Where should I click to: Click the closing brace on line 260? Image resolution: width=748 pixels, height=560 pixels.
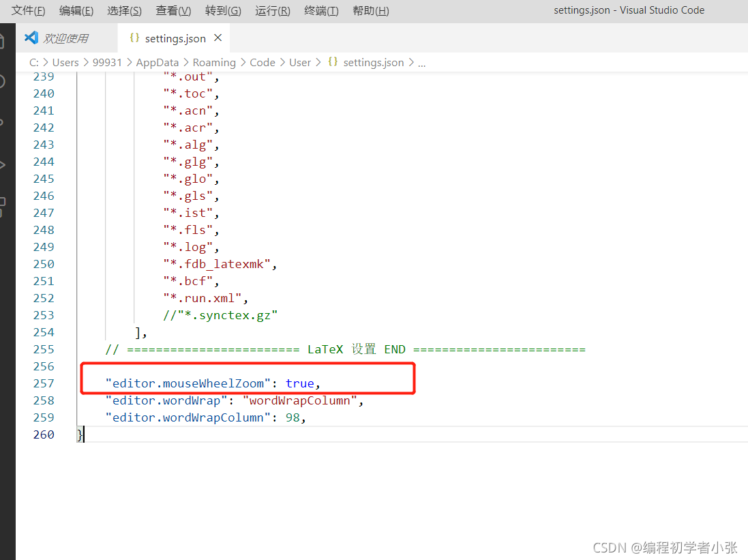(x=80, y=434)
